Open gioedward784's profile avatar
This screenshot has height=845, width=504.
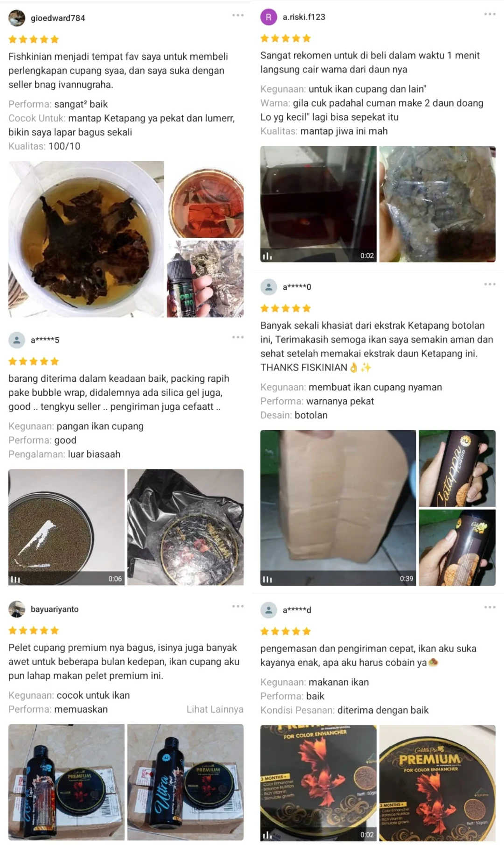point(17,18)
